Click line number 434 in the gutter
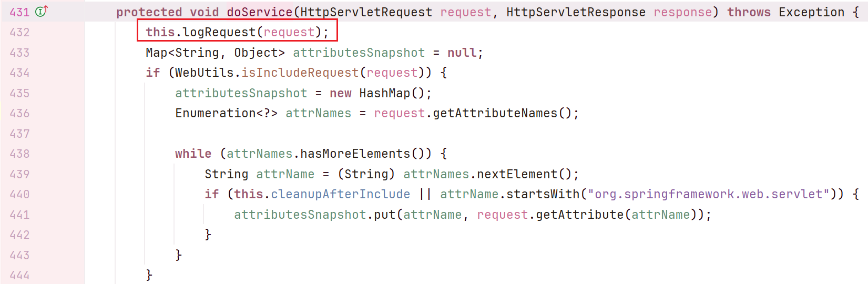This screenshot has width=868, height=284. 19,73
